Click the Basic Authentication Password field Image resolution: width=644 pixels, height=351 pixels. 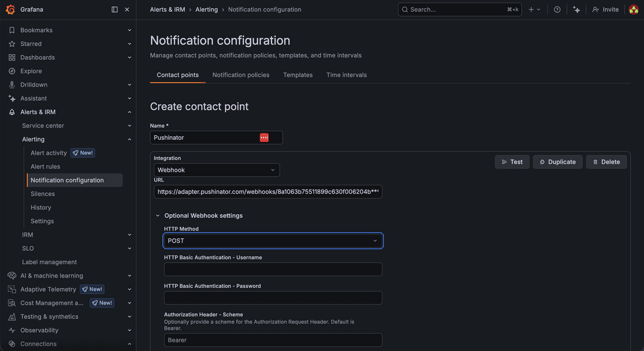coord(273,298)
